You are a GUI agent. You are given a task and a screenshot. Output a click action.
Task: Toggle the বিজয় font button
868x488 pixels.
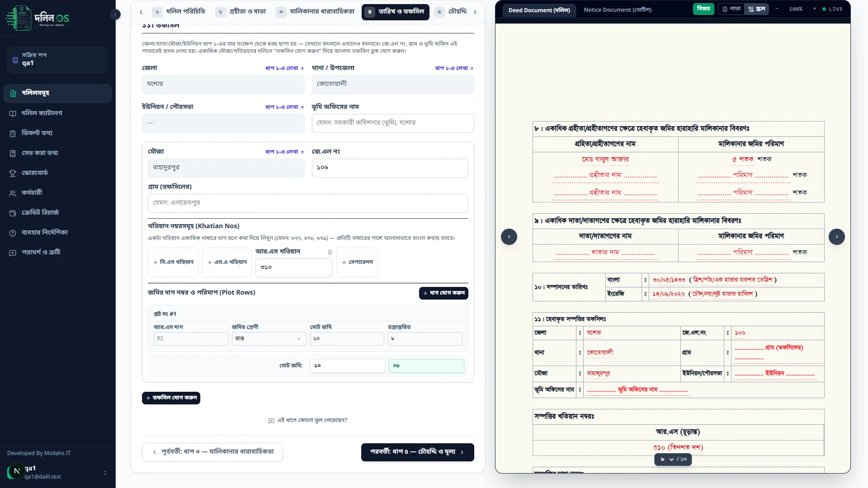coord(703,9)
